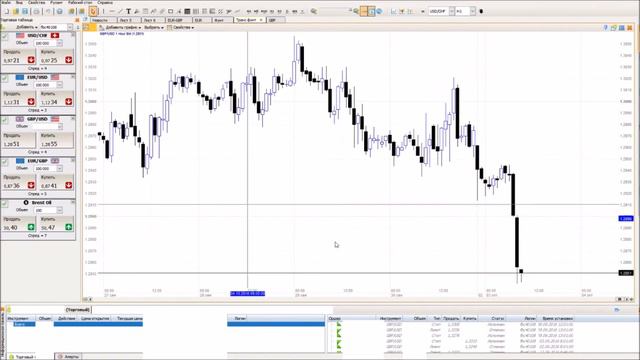
Task: Open the Файл menu
Action: click(x=6, y=2)
